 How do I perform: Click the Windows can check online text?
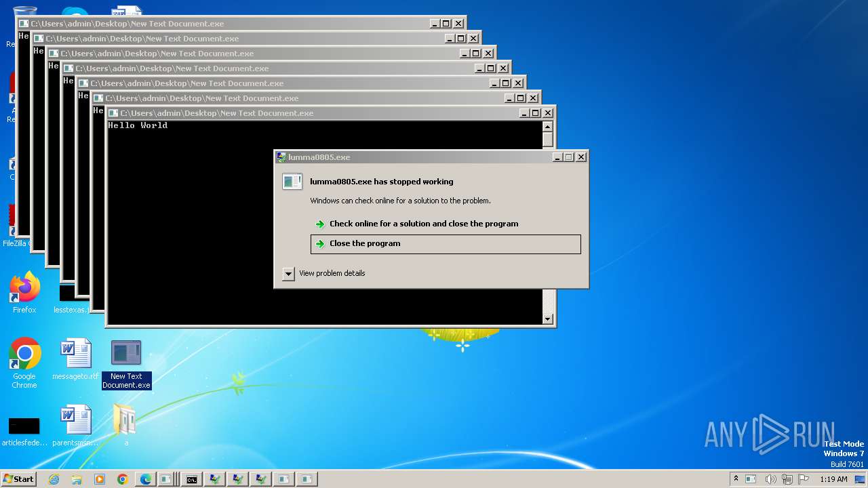[400, 201]
